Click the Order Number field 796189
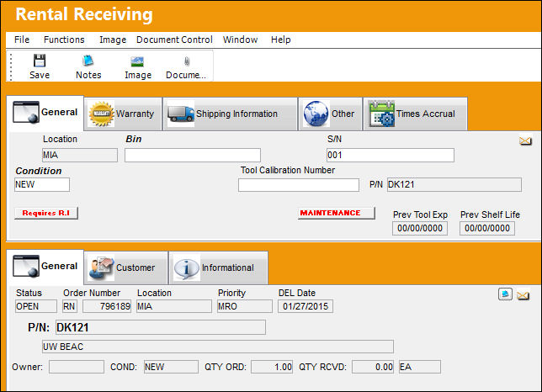 [x=107, y=306]
